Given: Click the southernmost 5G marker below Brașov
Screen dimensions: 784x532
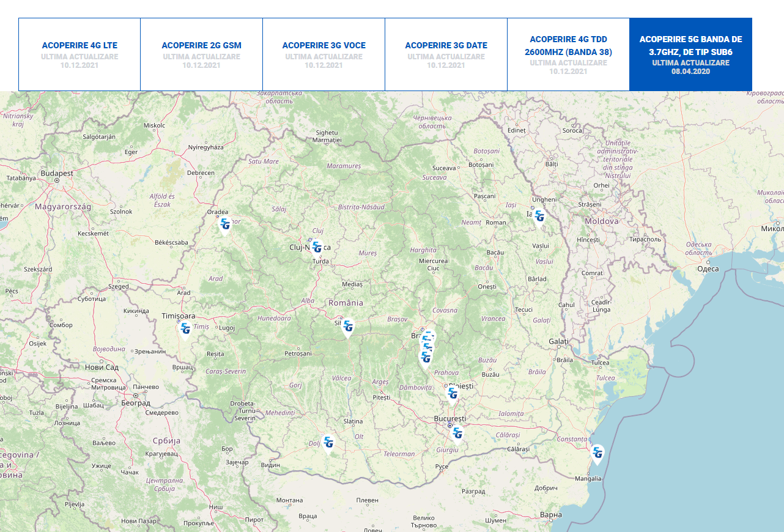Looking at the screenshot, I should (x=425, y=358).
